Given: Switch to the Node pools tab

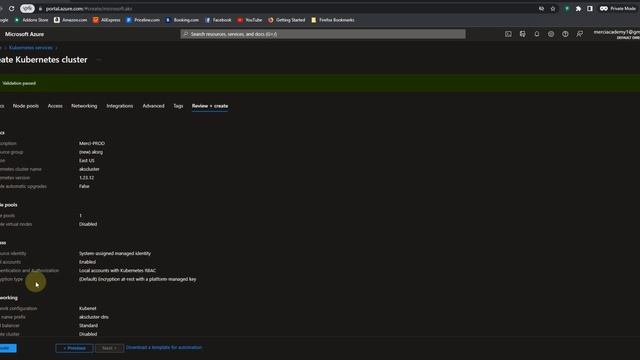Looking at the screenshot, I should pos(26,106).
